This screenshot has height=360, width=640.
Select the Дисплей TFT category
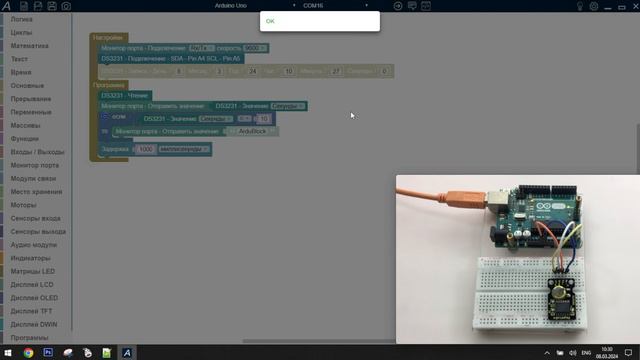coord(31,311)
